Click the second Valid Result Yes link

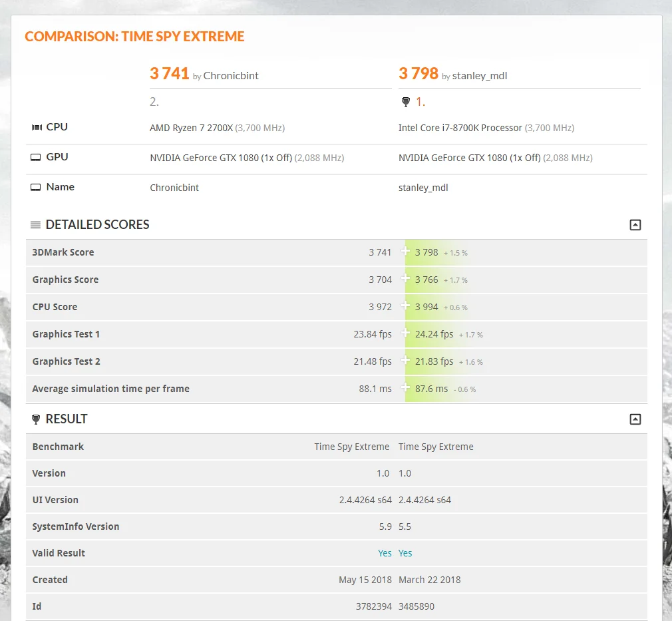(405, 553)
